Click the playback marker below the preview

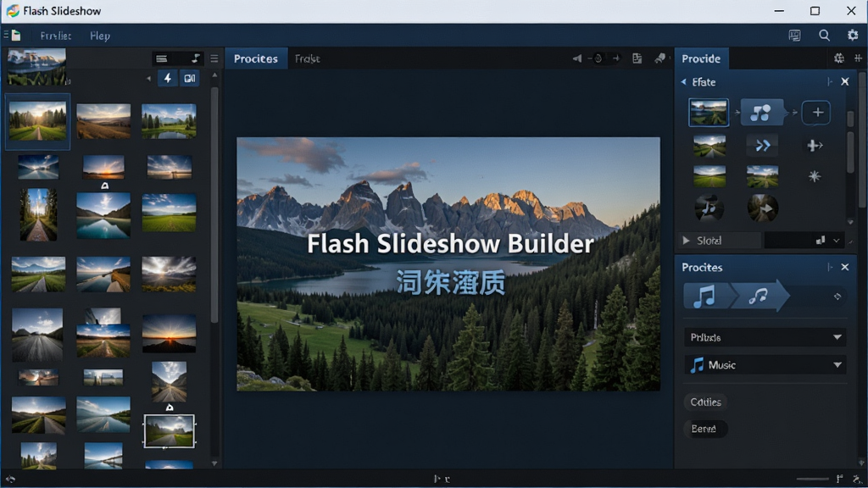click(x=441, y=480)
